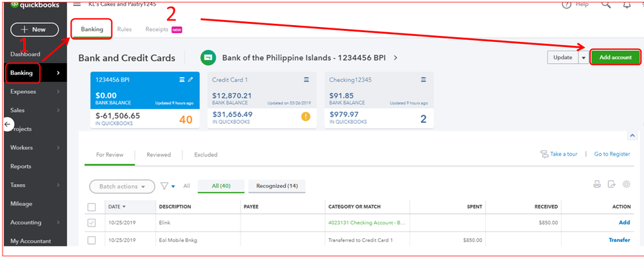Click the bank icon on Credit Card 1 card
644x260 pixels.
point(306,80)
